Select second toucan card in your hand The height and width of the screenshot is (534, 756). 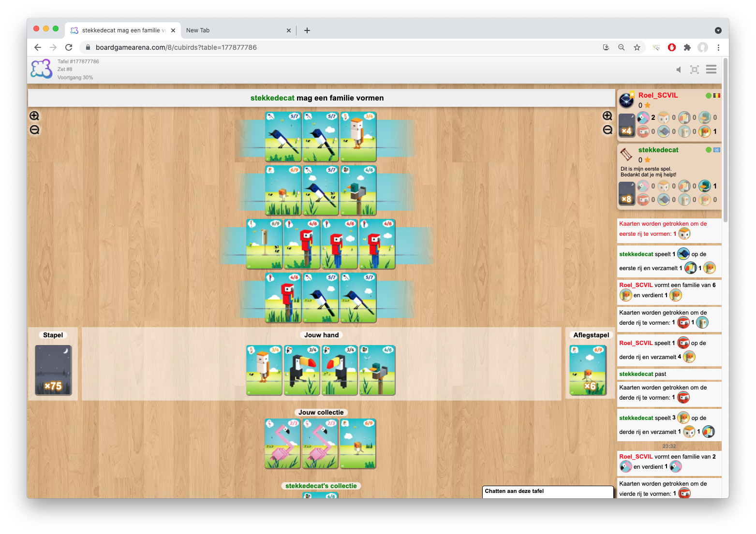340,370
